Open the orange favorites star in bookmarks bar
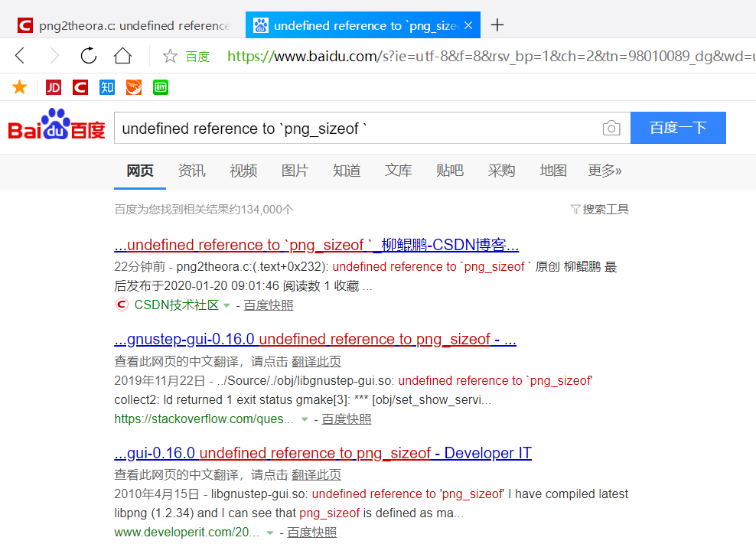 coord(19,87)
